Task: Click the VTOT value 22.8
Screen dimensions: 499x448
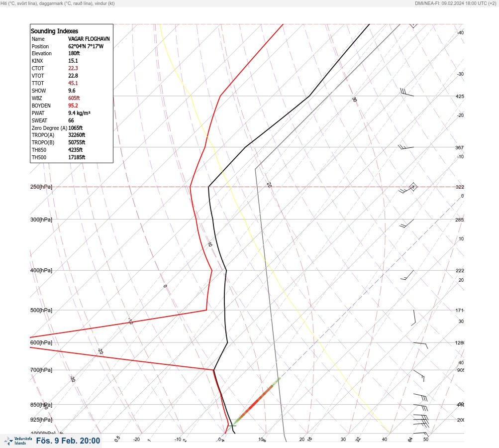Action: click(73, 76)
